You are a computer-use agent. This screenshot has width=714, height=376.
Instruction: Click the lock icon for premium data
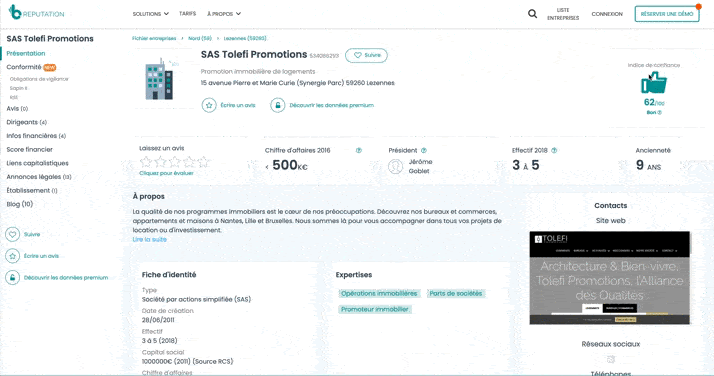coord(277,105)
